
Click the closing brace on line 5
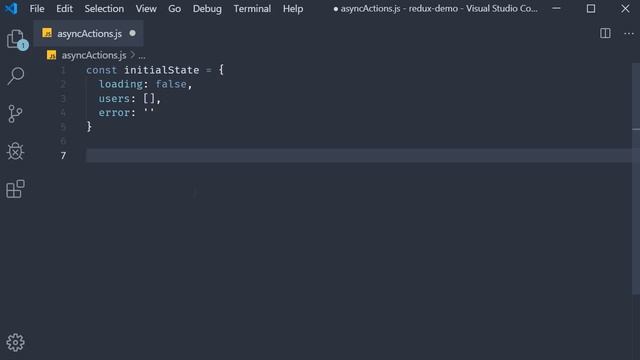tap(89, 127)
